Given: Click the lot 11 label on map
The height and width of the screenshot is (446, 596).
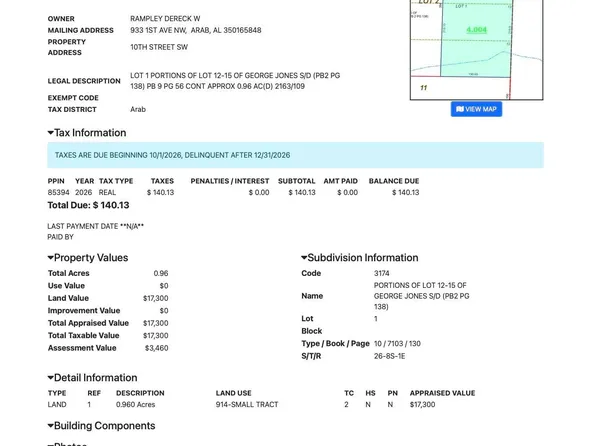Looking at the screenshot, I should (x=423, y=88).
